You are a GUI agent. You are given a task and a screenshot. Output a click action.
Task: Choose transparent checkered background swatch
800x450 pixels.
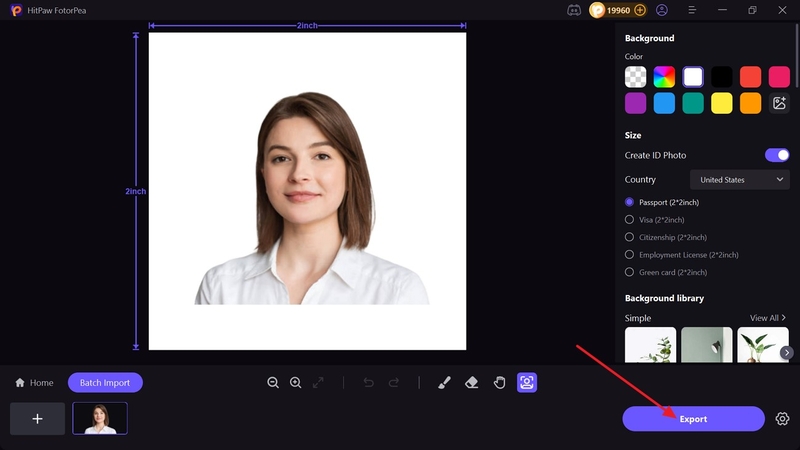635,77
